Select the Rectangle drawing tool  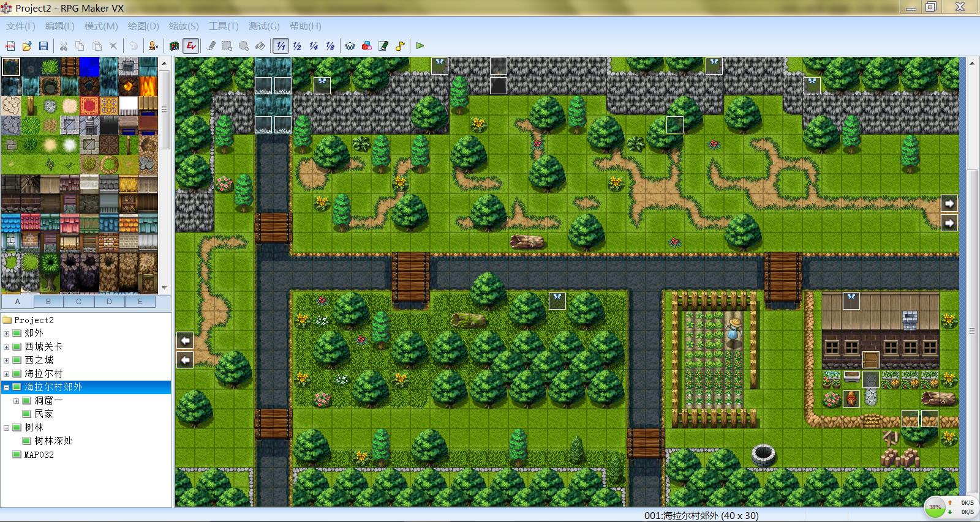[227, 46]
